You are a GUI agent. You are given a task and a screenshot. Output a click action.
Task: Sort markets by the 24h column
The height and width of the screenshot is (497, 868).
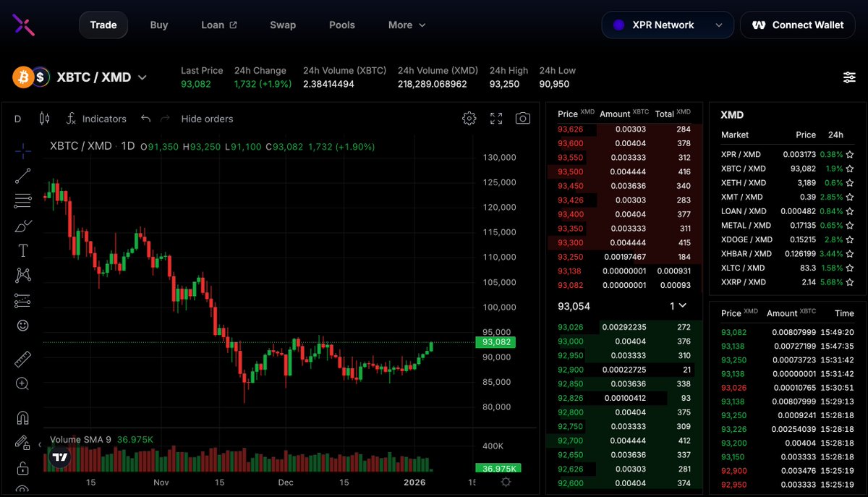tap(835, 135)
